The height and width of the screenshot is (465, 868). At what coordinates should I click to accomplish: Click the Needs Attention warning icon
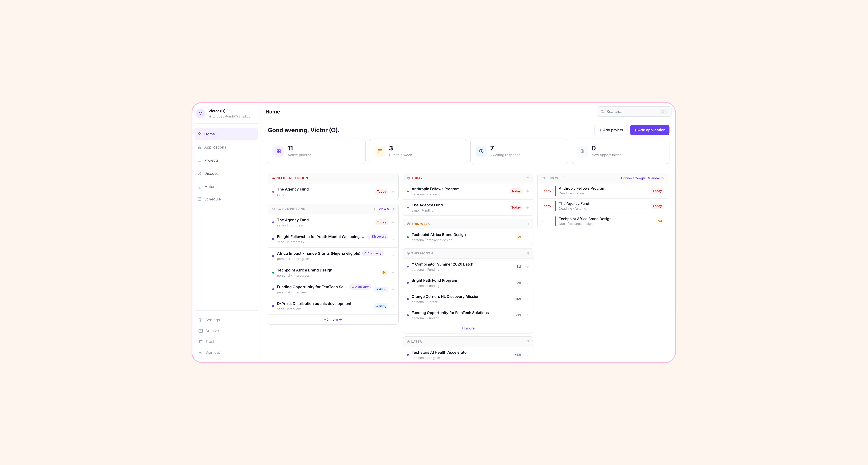[x=274, y=178]
